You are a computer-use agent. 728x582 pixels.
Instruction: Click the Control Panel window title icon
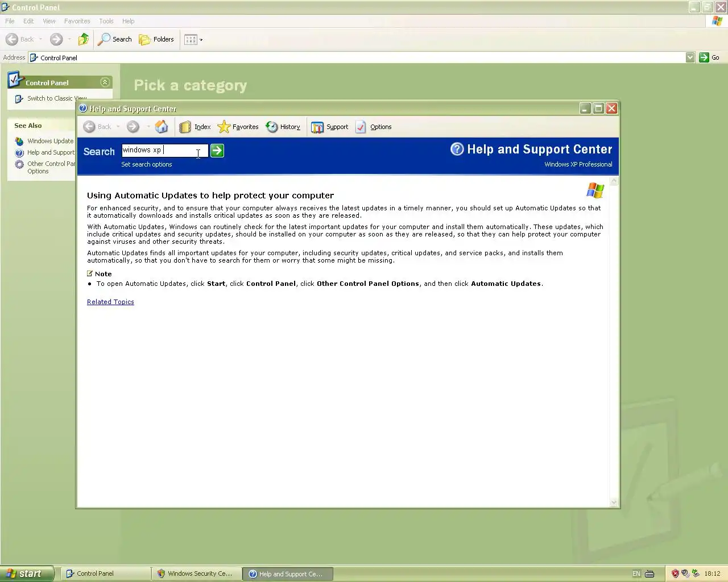[6, 7]
